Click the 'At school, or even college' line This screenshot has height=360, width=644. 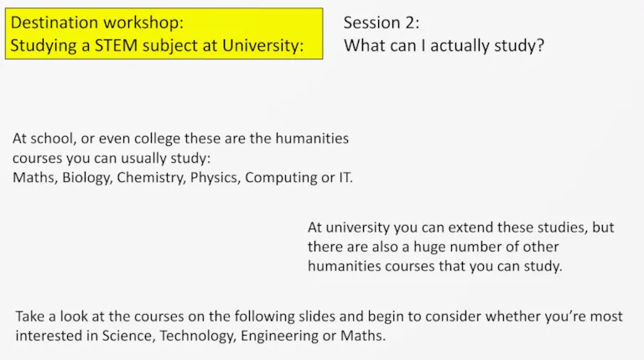[x=181, y=138]
